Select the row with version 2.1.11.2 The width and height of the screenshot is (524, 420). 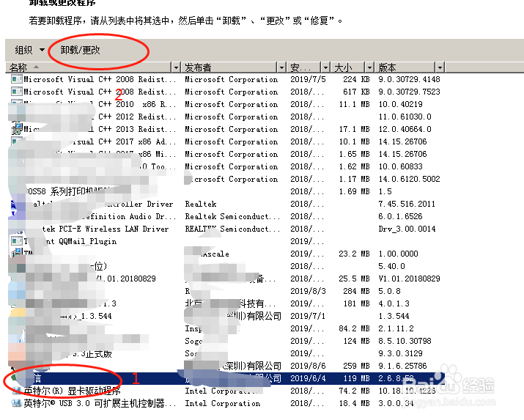(226, 328)
